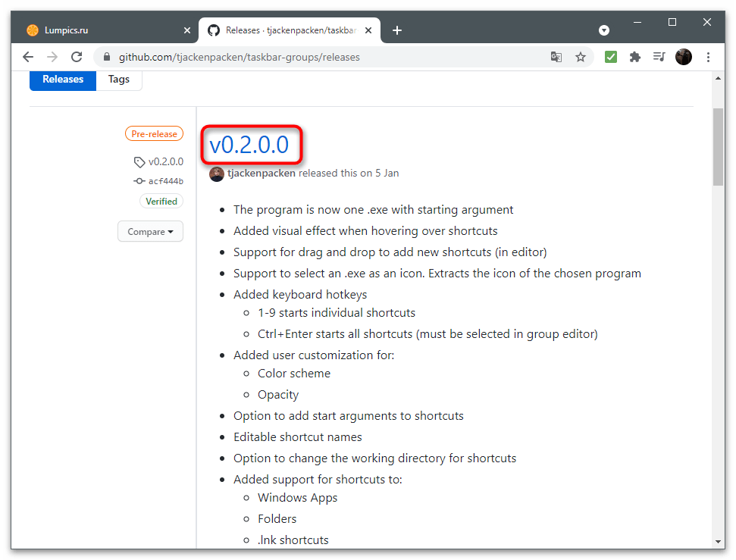The image size is (736, 560).
Task: Click text 'Added keyboard hotkeys'
Action: click(x=300, y=294)
